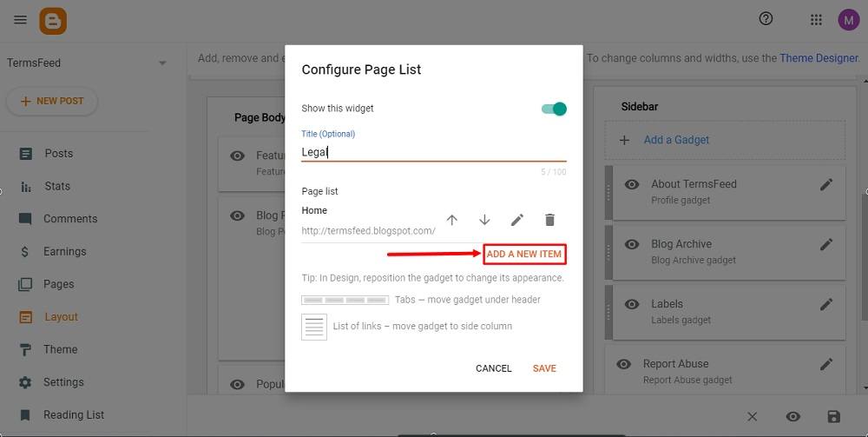
Task: Open the help question mark icon
Action: [x=766, y=19]
